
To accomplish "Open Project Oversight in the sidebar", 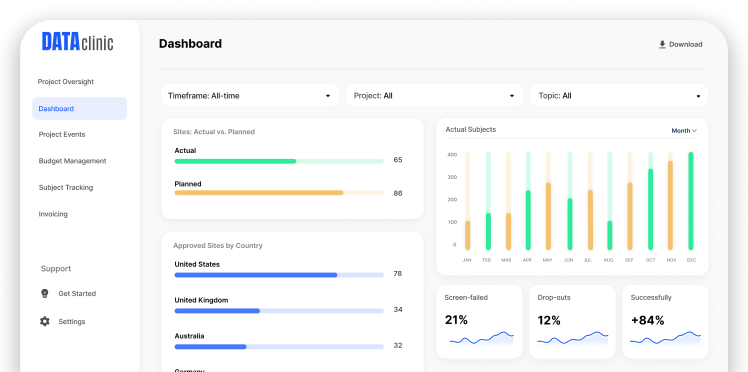I will point(66,82).
